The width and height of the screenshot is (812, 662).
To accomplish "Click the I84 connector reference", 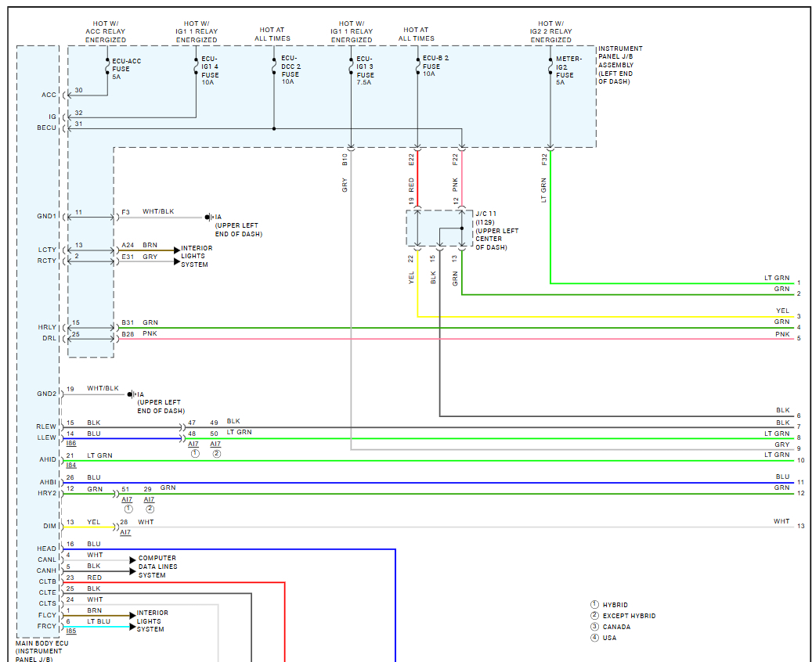I will (71, 466).
